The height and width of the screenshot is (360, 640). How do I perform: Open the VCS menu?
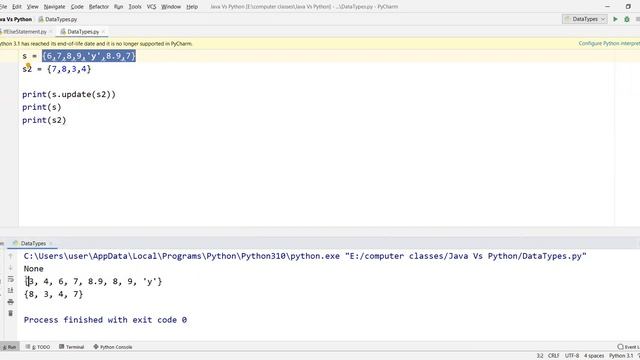point(151,7)
